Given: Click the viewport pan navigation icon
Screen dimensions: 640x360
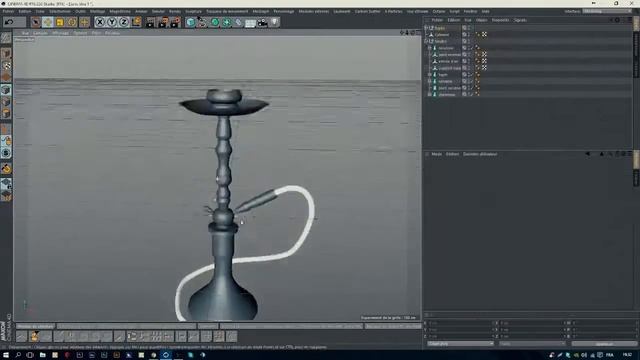Looking at the screenshot, I should [x=402, y=33].
